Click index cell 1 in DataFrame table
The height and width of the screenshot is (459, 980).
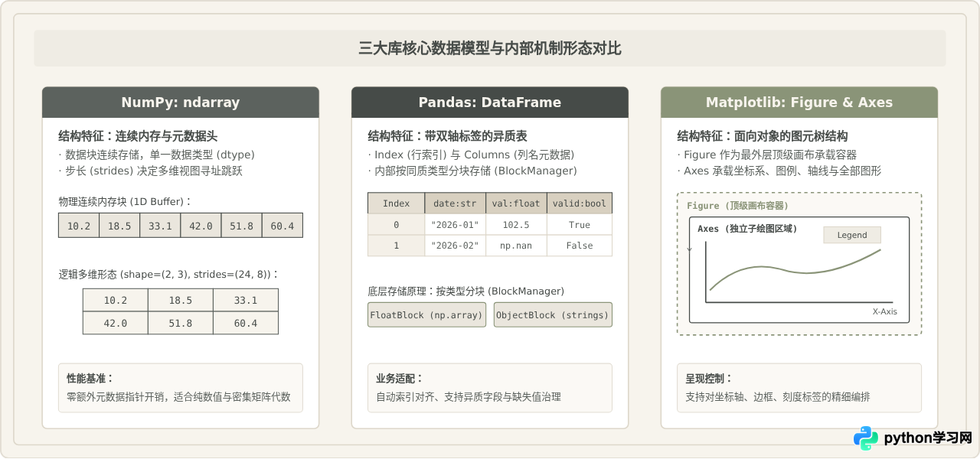[x=397, y=246]
